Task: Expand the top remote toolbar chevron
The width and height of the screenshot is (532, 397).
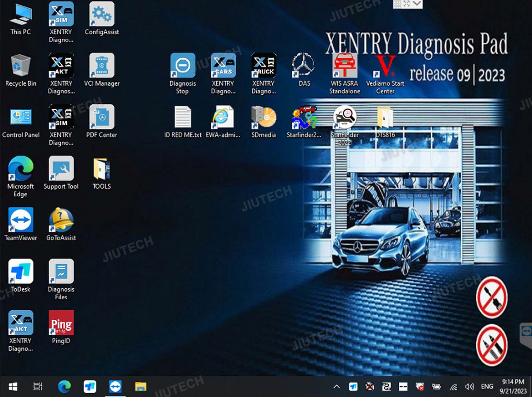Action: (x=417, y=4)
